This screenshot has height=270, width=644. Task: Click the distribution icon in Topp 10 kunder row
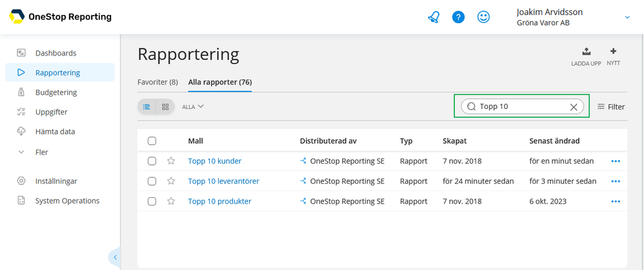pyautogui.click(x=303, y=161)
